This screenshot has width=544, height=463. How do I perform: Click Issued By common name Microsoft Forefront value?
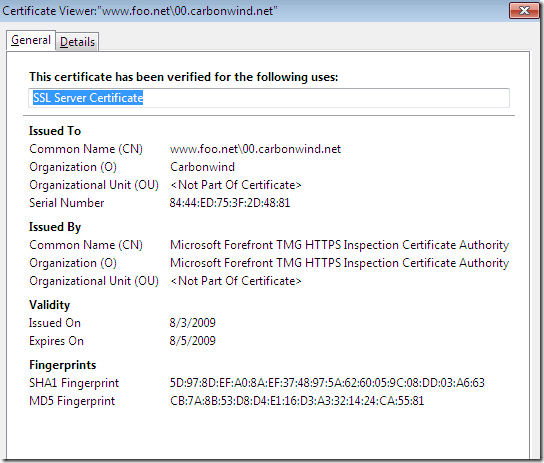(x=339, y=245)
